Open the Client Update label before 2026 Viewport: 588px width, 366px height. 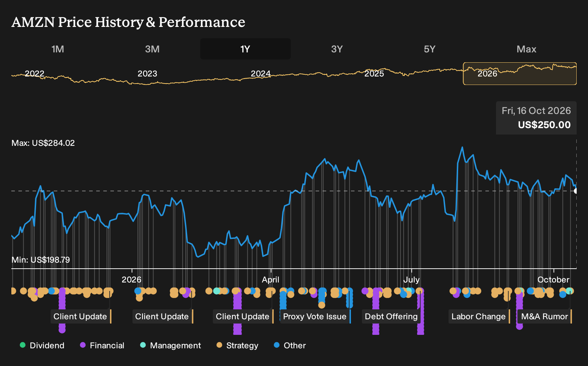[x=81, y=316]
